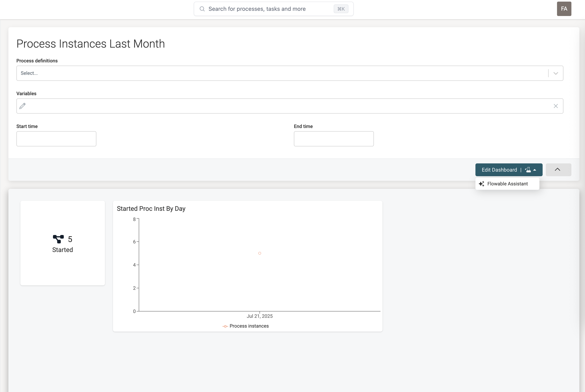This screenshot has height=392, width=585.
Task: Toggle the Process instances legend in the chart
Action: pos(246,326)
